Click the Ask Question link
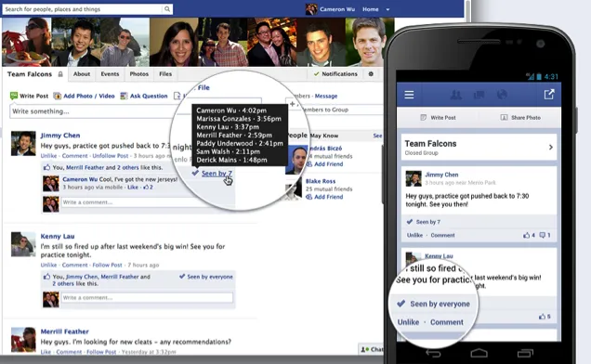Screen dimensions: 591x364 click(149, 96)
